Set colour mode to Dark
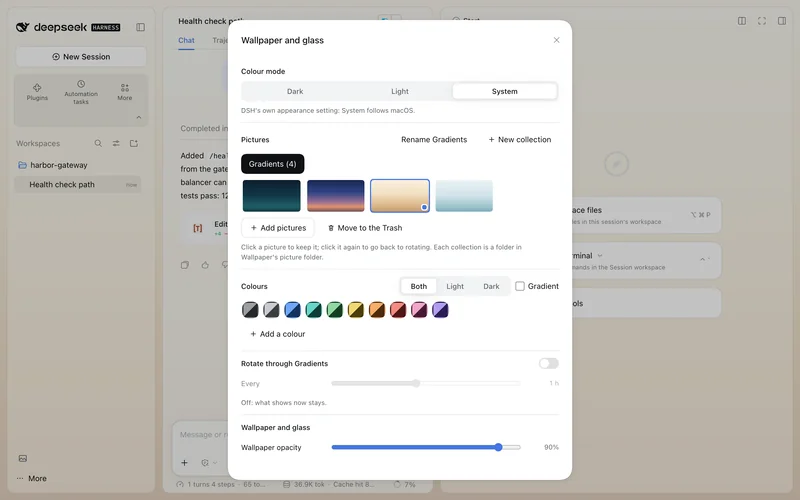The width and height of the screenshot is (800, 500). (x=295, y=91)
